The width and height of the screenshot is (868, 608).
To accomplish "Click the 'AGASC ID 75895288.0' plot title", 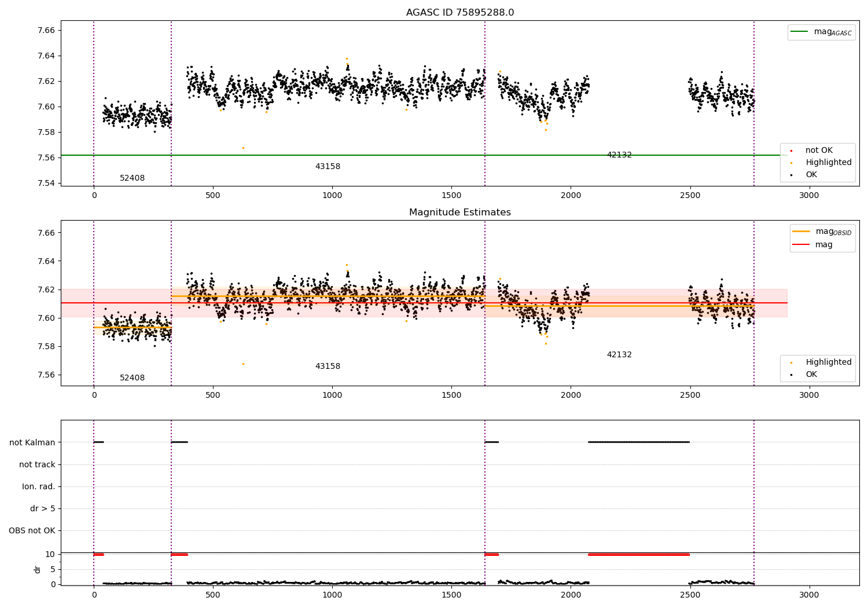I will coord(459,13).
